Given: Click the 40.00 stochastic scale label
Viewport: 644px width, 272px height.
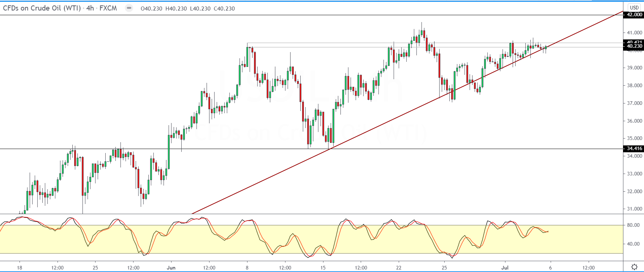Looking at the screenshot, I should click(x=633, y=244).
